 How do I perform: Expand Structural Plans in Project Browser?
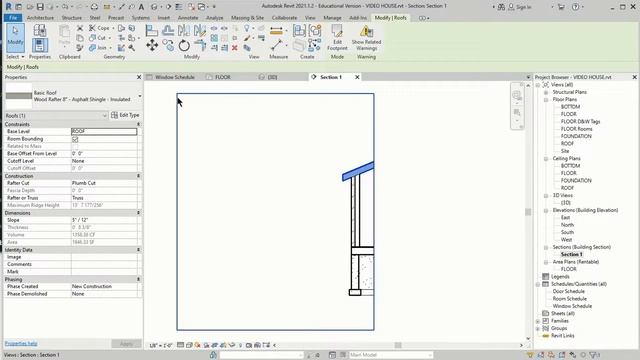coord(546,92)
